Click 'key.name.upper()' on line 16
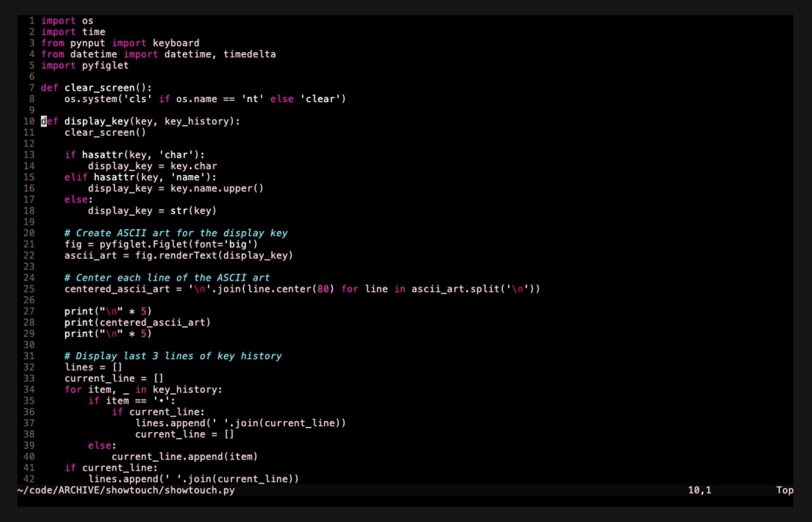812x522 pixels. tap(217, 188)
